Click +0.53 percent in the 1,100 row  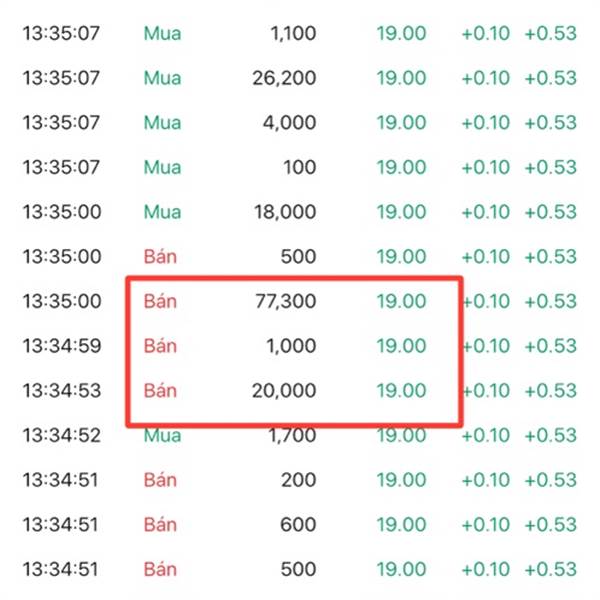(549, 34)
